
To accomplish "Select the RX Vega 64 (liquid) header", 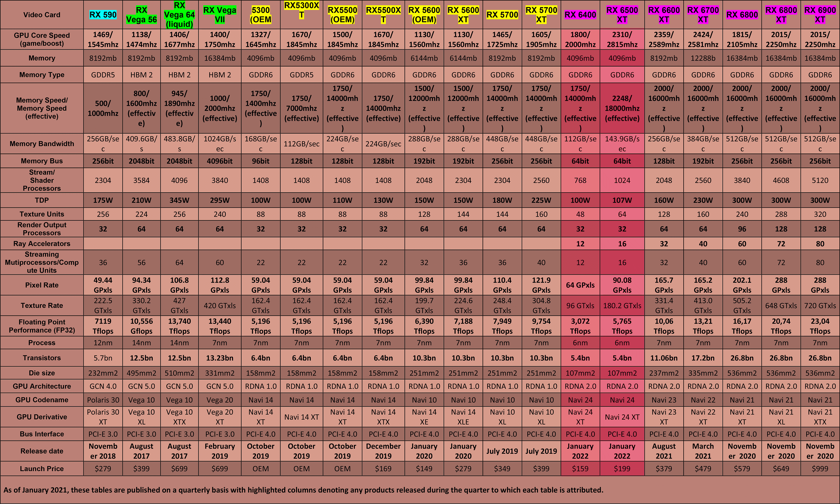I will (x=179, y=15).
